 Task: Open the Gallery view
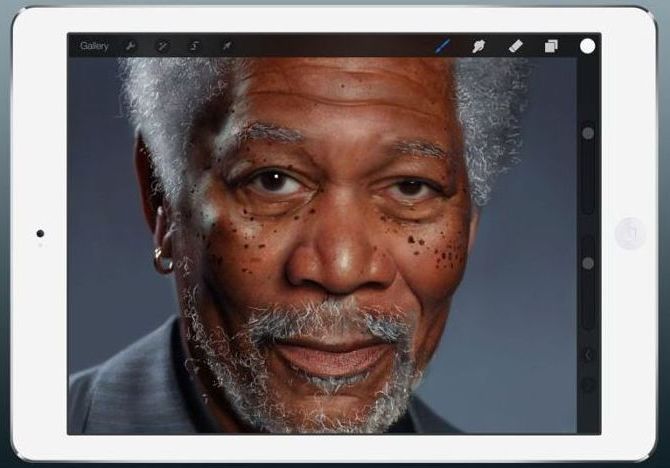[x=94, y=46]
